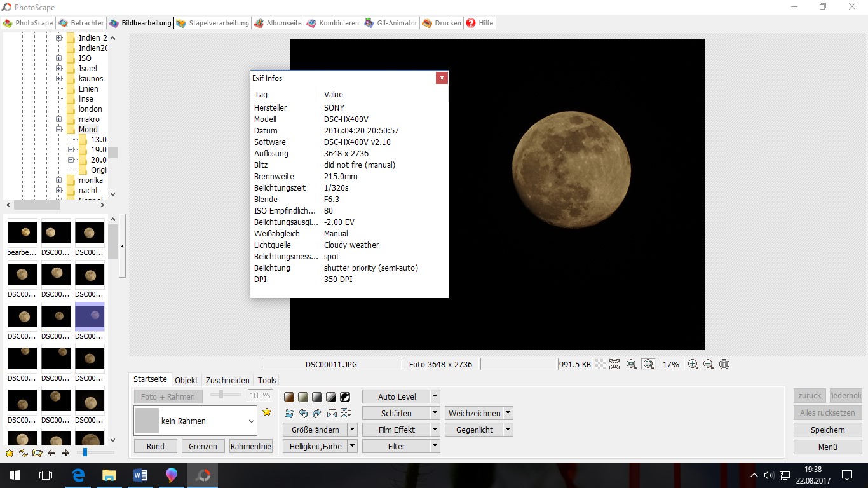Collapse the left panel with arrow handle
Screen dimensions: 868x488
pos(122,246)
